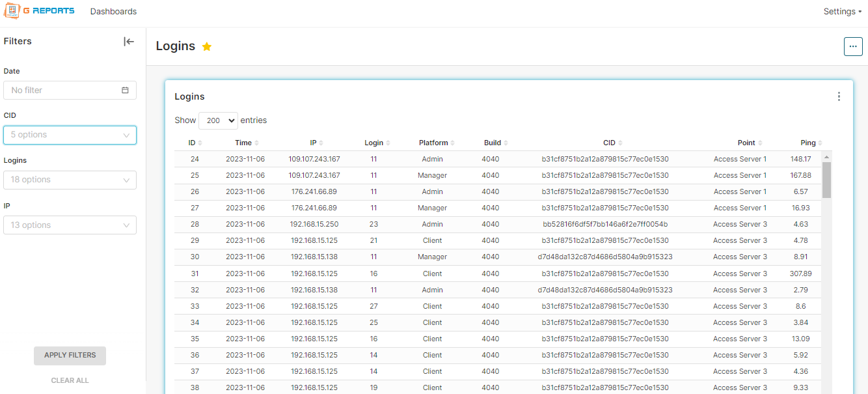Open the dashboard three-dot options button
This screenshot has width=868, height=394.
(852, 47)
